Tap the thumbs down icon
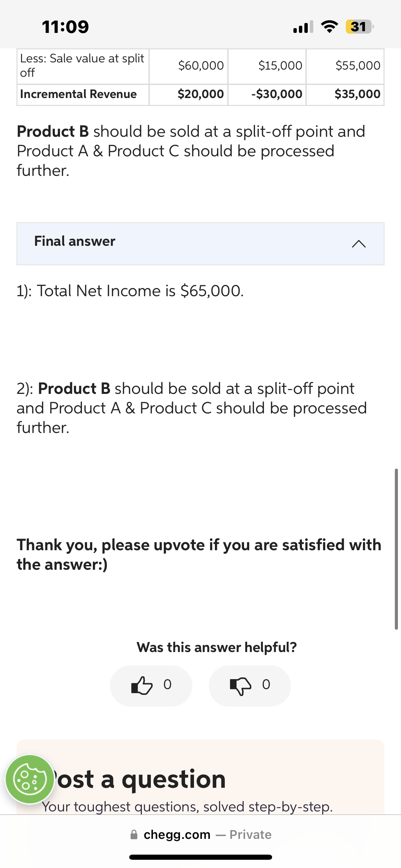 pyautogui.click(x=240, y=686)
